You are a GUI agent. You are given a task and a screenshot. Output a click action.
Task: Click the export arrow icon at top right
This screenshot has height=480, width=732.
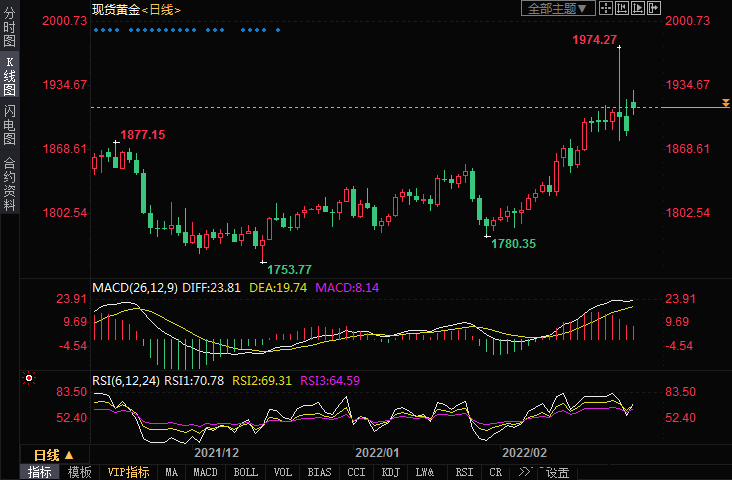point(655,9)
